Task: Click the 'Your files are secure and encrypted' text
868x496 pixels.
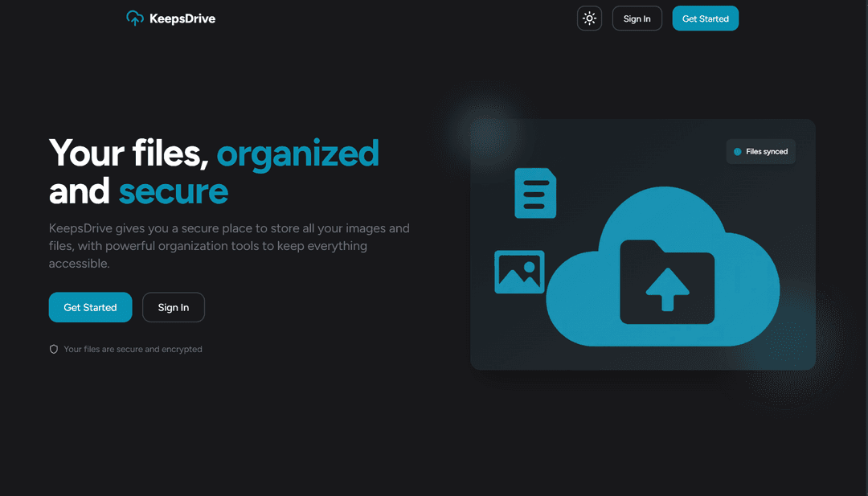Action: coord(133,350)
